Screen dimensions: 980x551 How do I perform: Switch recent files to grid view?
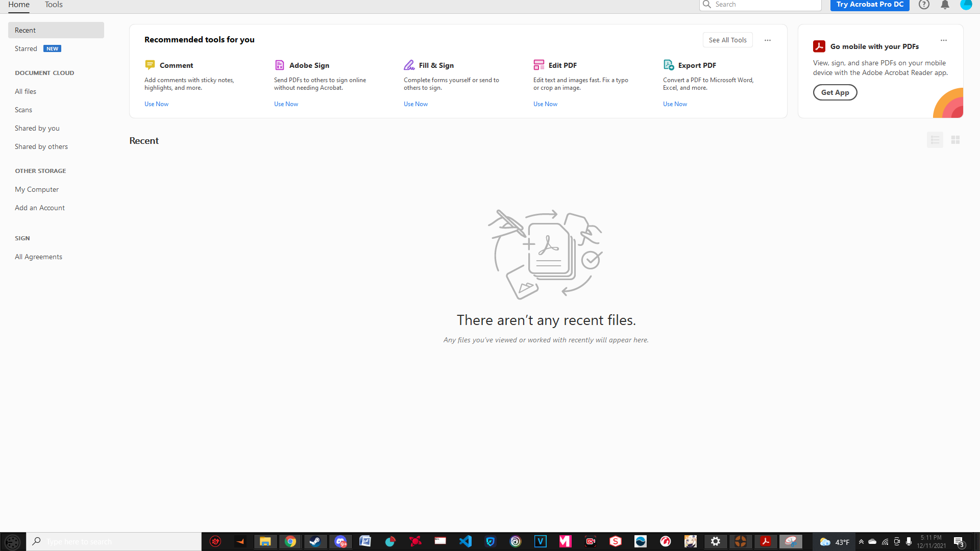click(x=955, y=139)
